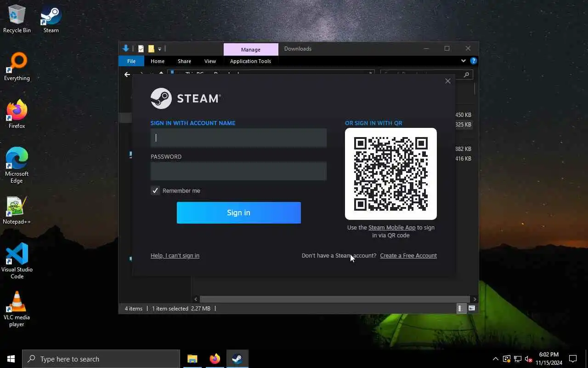Select the Manage contextual tab

coord(251,49)
